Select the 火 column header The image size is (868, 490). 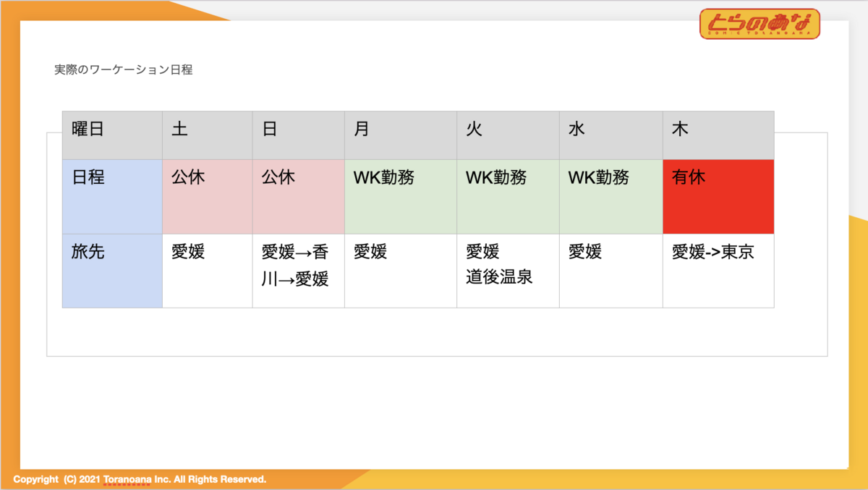508,135
